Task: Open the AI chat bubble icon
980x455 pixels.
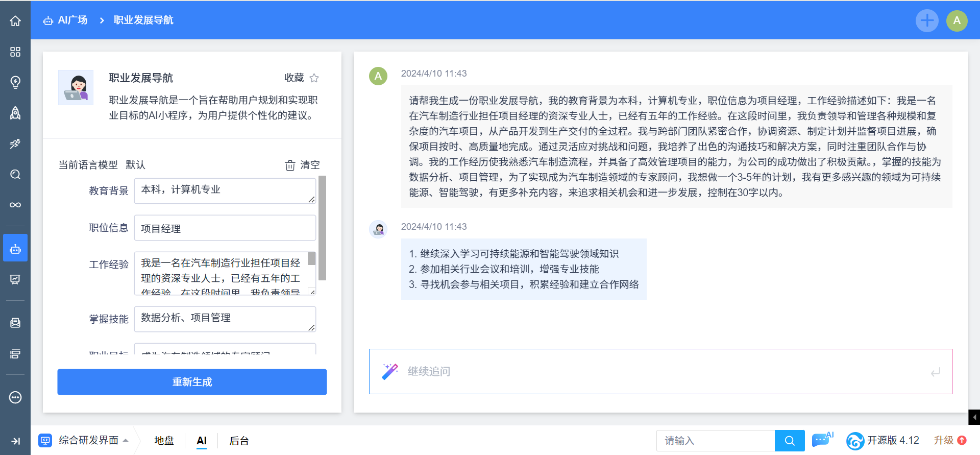Action: point(822,440)
